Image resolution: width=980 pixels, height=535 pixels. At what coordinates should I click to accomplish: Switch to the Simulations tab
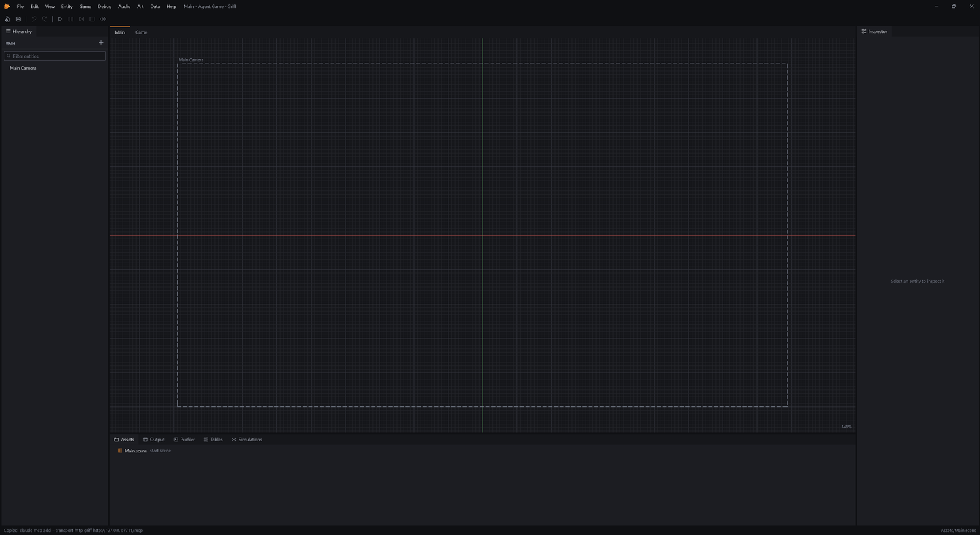247,440
